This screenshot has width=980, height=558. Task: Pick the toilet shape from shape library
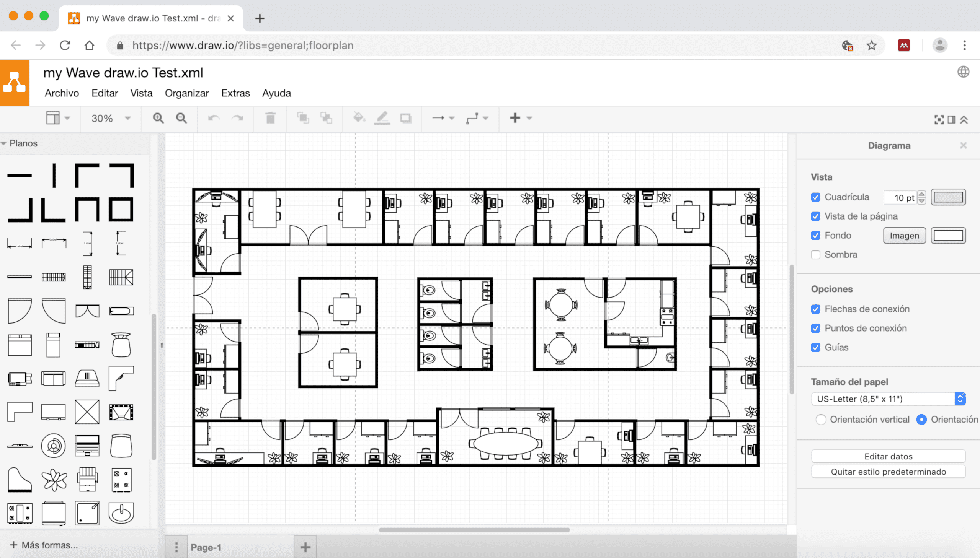(x=121, y=345)
